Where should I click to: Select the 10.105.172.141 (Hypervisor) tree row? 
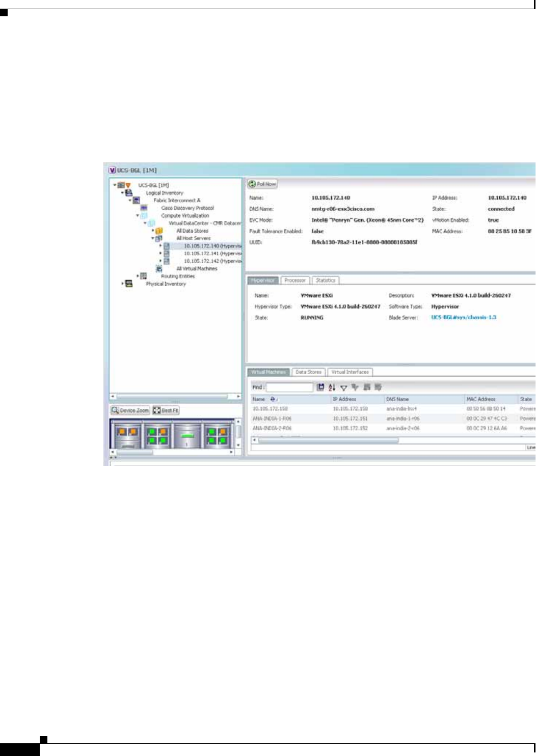[212, 254]
